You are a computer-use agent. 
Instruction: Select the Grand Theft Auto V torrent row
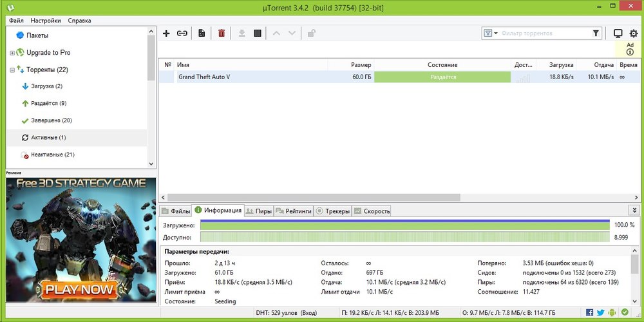(399, 77)
